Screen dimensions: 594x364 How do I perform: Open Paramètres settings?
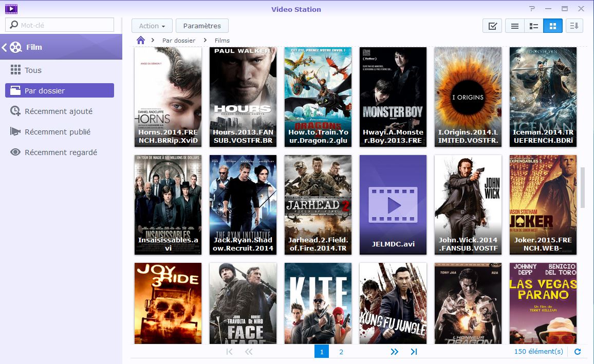(x=202, y=26)
